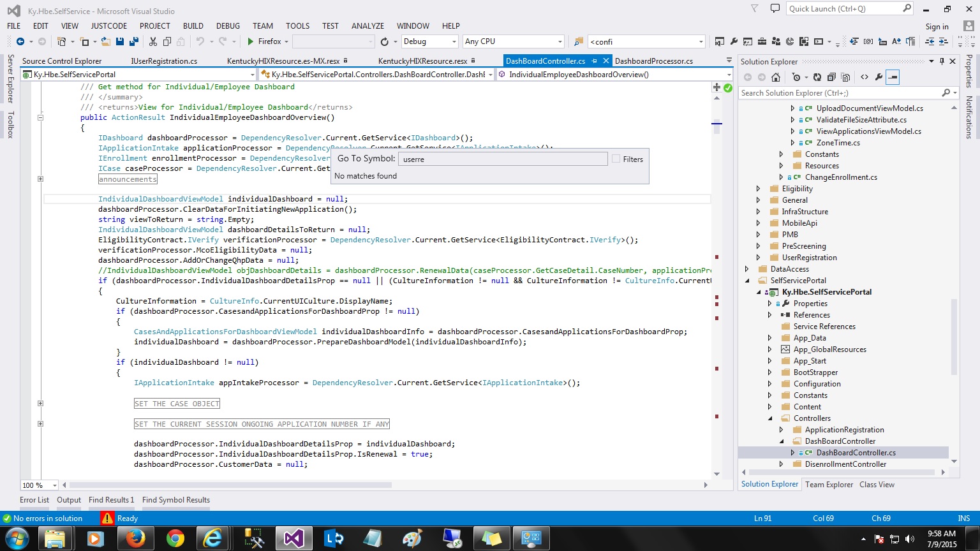Open the Debug configuration dropdown
The height and width of the screenshot is (551, 980).
pos(430,41)
